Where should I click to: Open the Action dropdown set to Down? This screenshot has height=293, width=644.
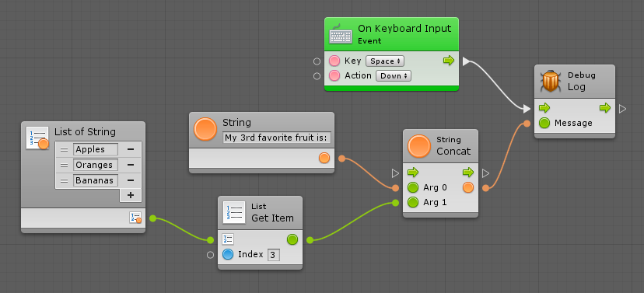click(394, 76)
